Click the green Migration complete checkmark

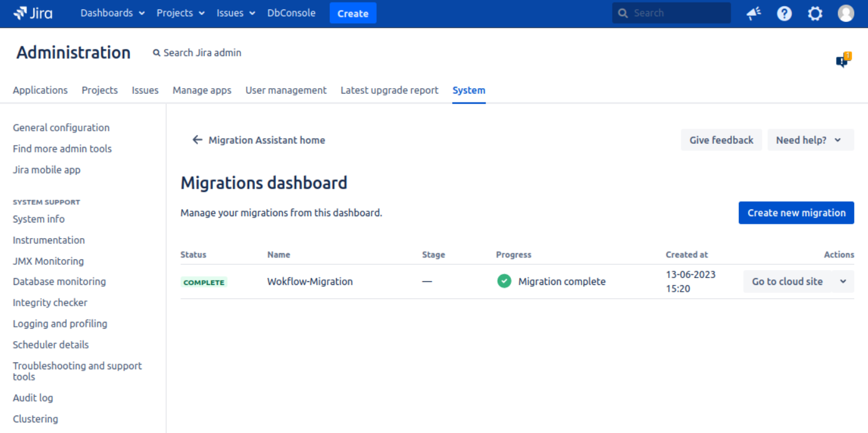[504, 281]
